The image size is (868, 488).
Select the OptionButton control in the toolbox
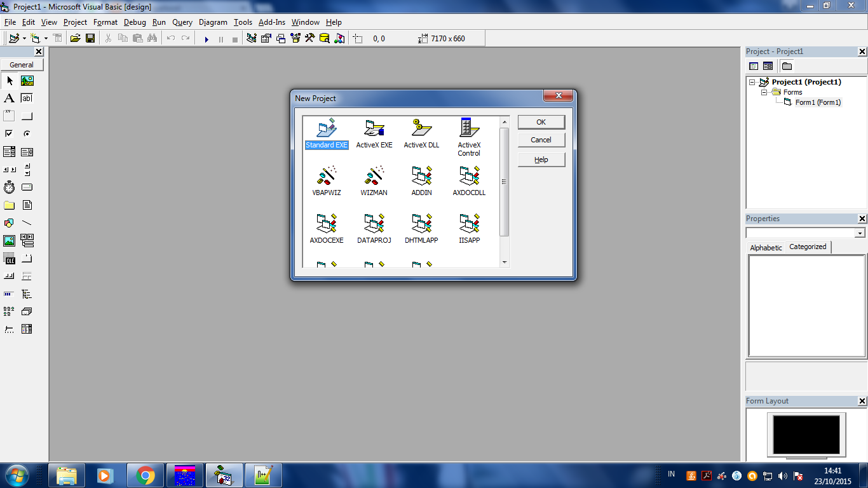pyautogui.click(x=27, y=133)
